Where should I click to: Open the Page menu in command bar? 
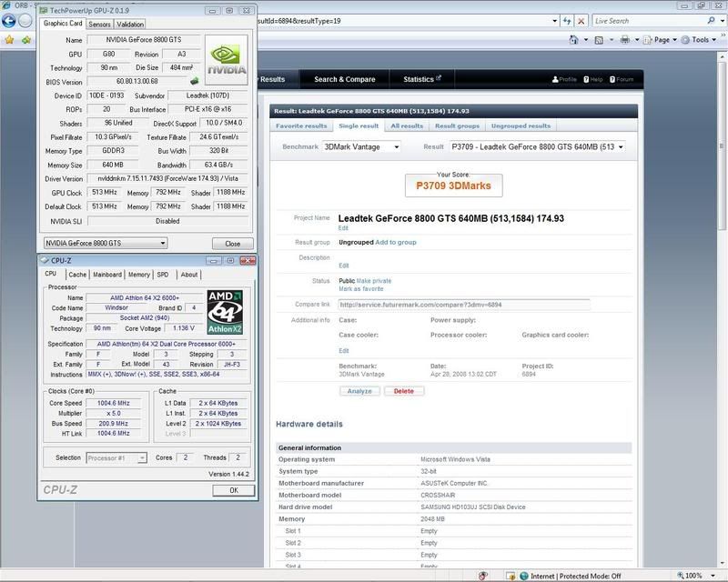click(x=662, y=40)
